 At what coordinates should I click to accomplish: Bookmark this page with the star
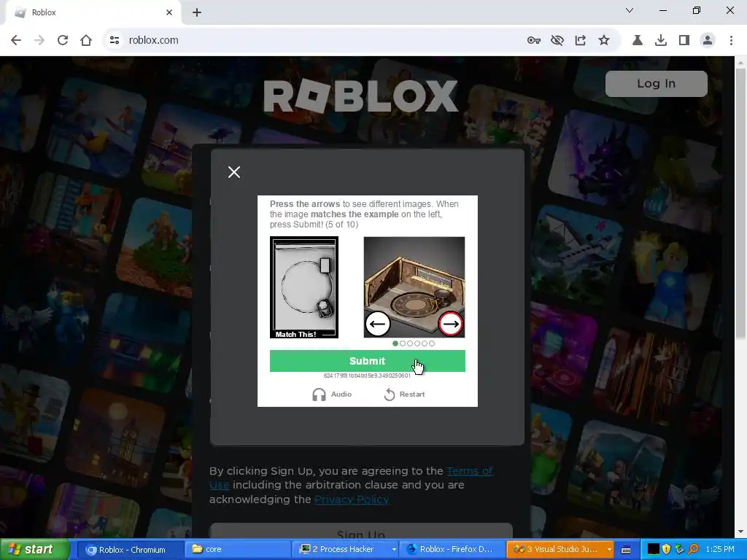click(604, 40)
